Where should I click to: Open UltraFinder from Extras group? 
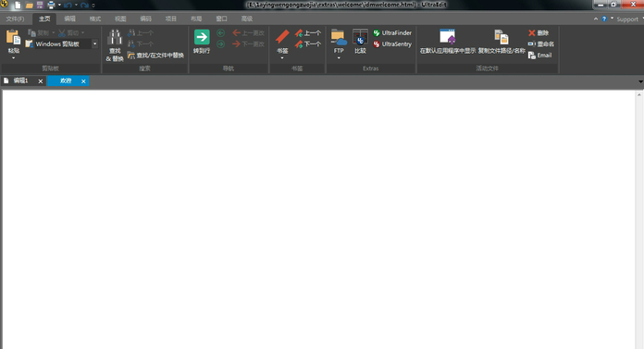click(392, 33)
